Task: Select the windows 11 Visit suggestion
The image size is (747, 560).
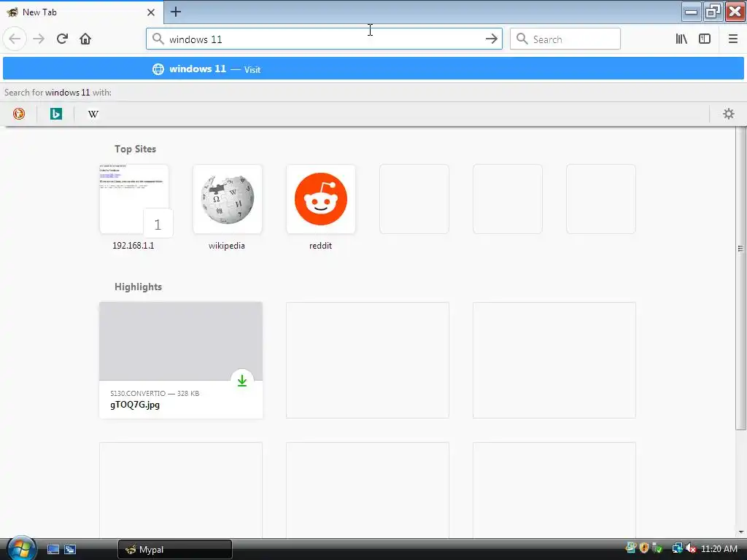Action: 373,69
